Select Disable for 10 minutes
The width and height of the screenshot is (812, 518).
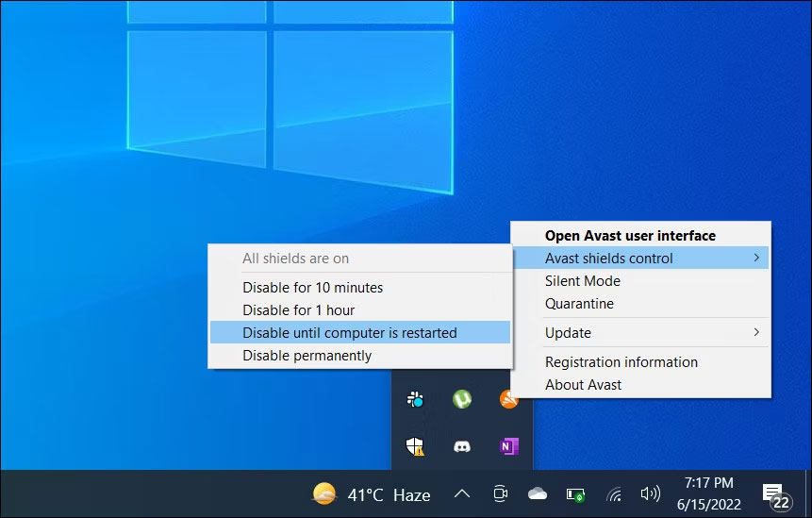(x=313, y=288)
